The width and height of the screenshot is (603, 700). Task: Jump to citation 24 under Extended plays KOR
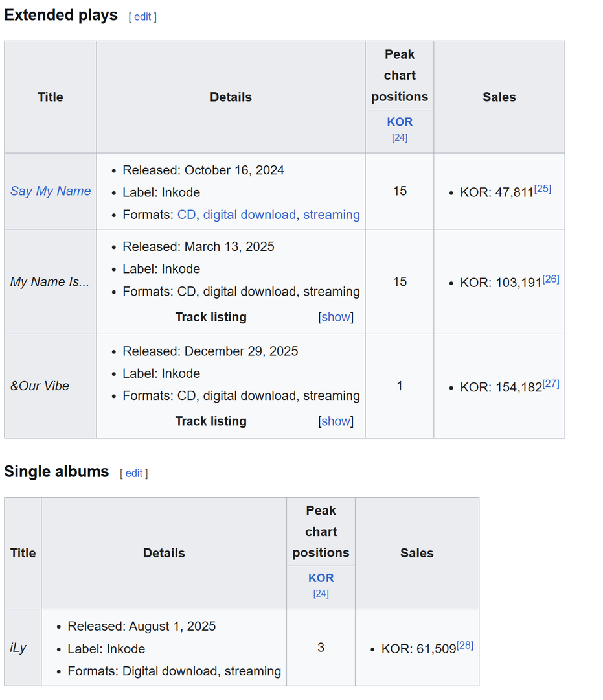pos(400,137)
